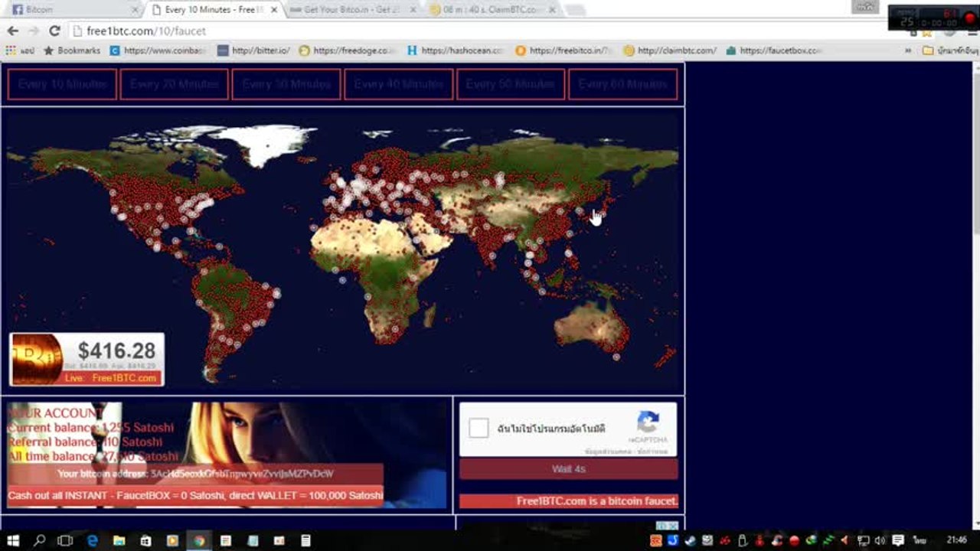Viewport: 980px width, 551px height.
Task: Click the Live: Free1BTC.com label
Action: pos(111,378)
